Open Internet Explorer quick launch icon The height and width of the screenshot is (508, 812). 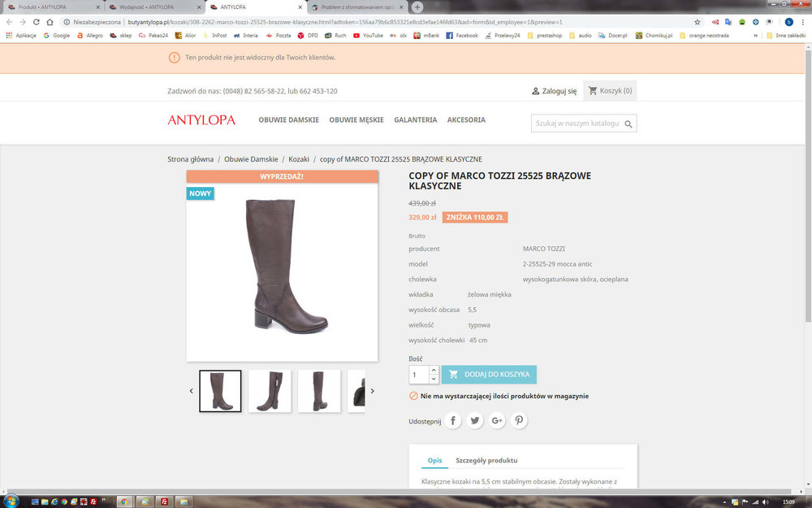point(54,501)
